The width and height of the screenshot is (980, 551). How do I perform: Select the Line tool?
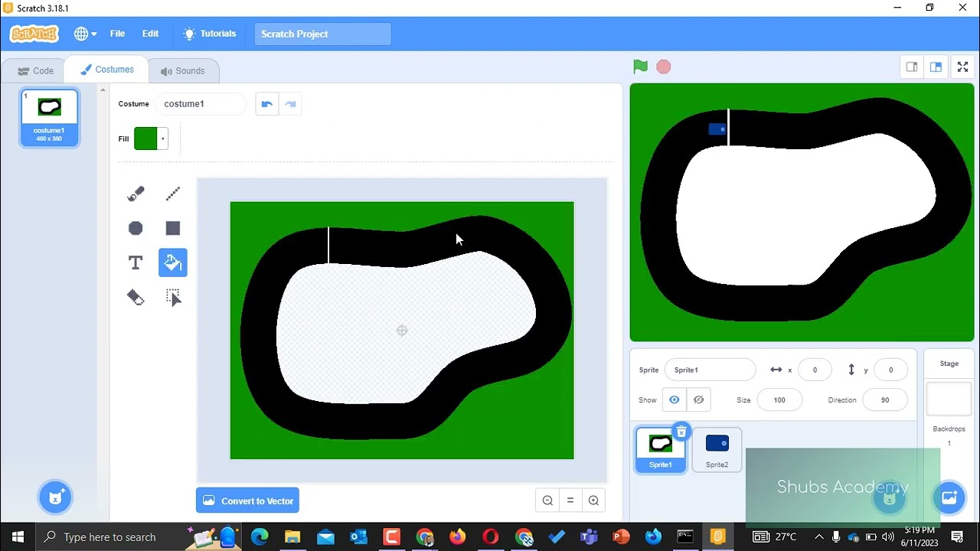point(173,194)
